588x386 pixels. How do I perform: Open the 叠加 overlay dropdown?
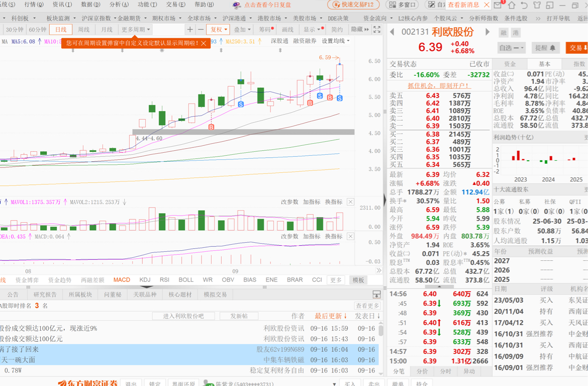pyautogui.click(x=242, y=29)
